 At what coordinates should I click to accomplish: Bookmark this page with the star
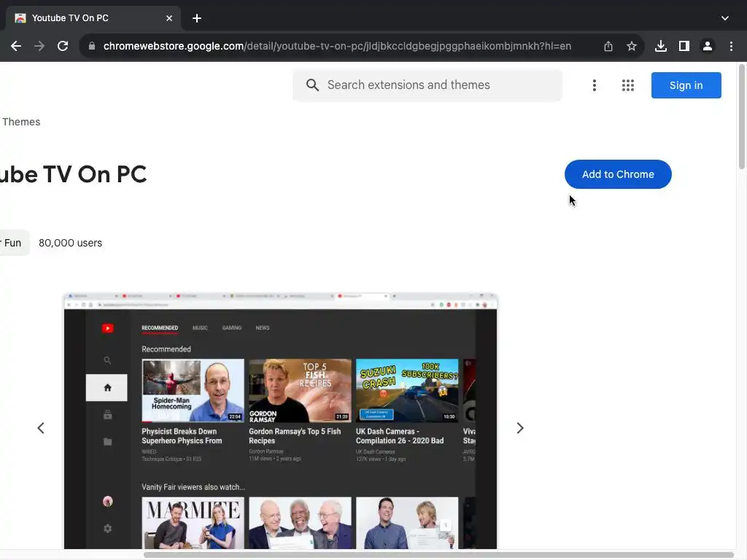tap(631, 46)
